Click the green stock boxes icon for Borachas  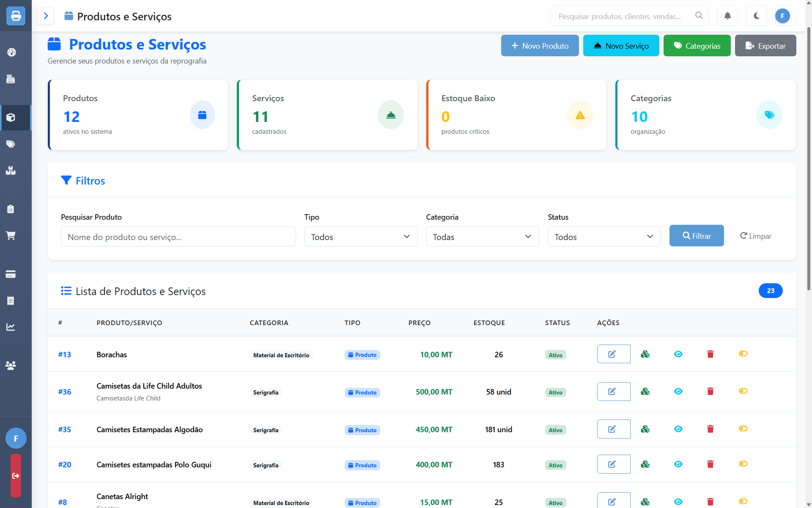[645, 354]
